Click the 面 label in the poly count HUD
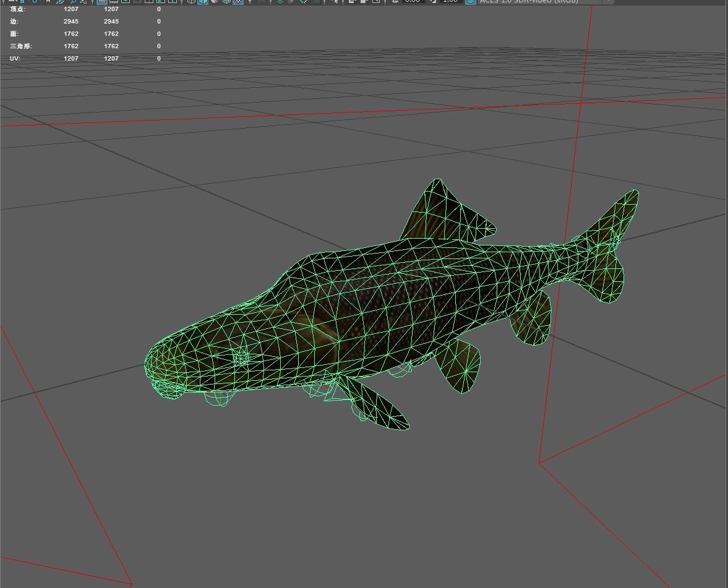Screen dimensions: 728x588 point(14,34)
